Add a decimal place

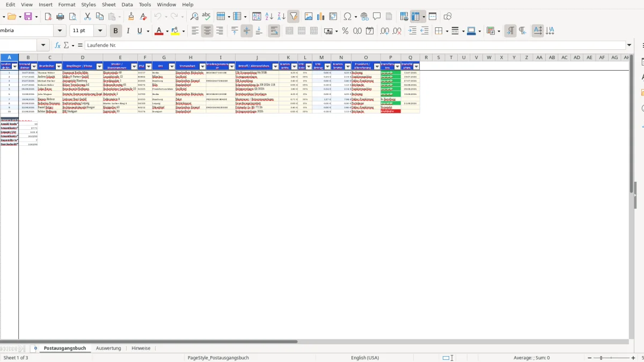(x=385, y=31)
